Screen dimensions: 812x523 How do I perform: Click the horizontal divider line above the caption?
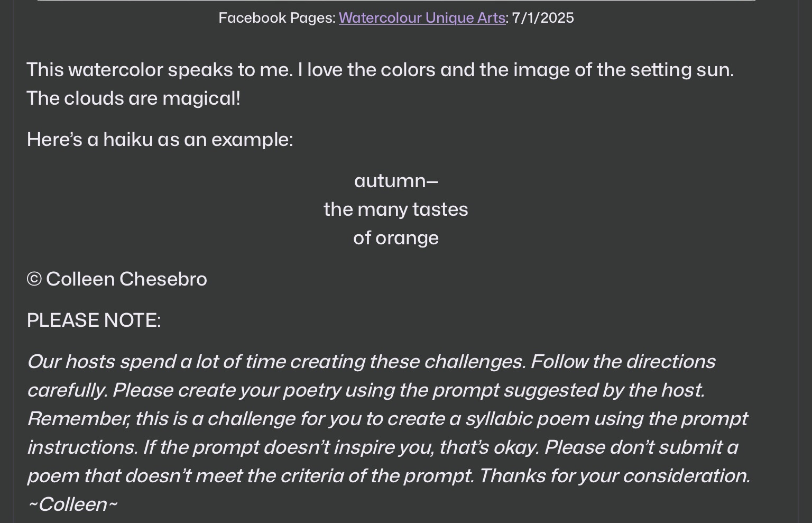[396, 1]
